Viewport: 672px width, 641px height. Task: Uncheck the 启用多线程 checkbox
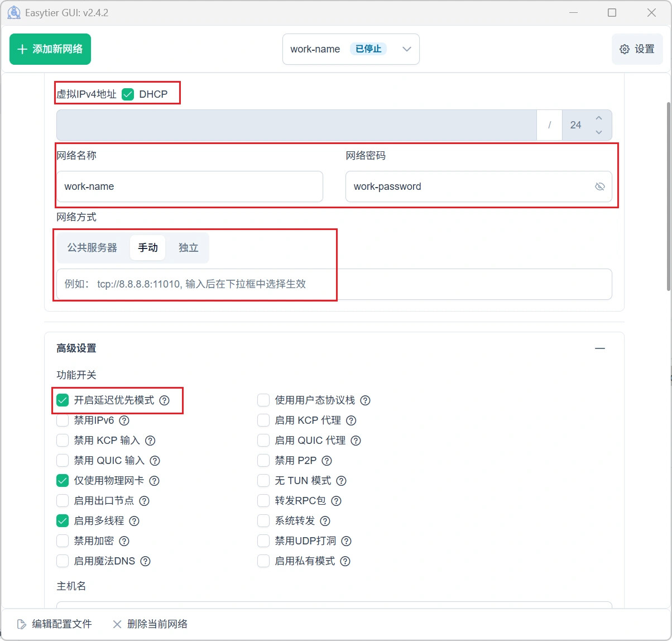(63, 521)
